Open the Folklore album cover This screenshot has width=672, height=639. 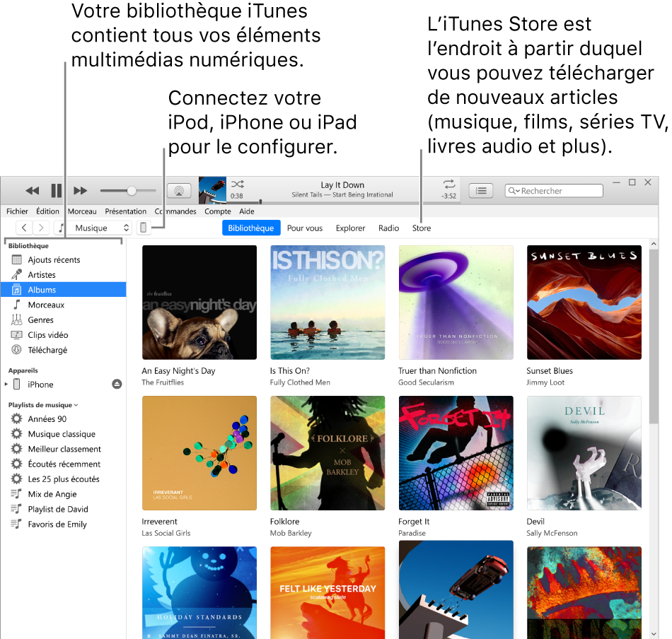(x=328, y=453)
